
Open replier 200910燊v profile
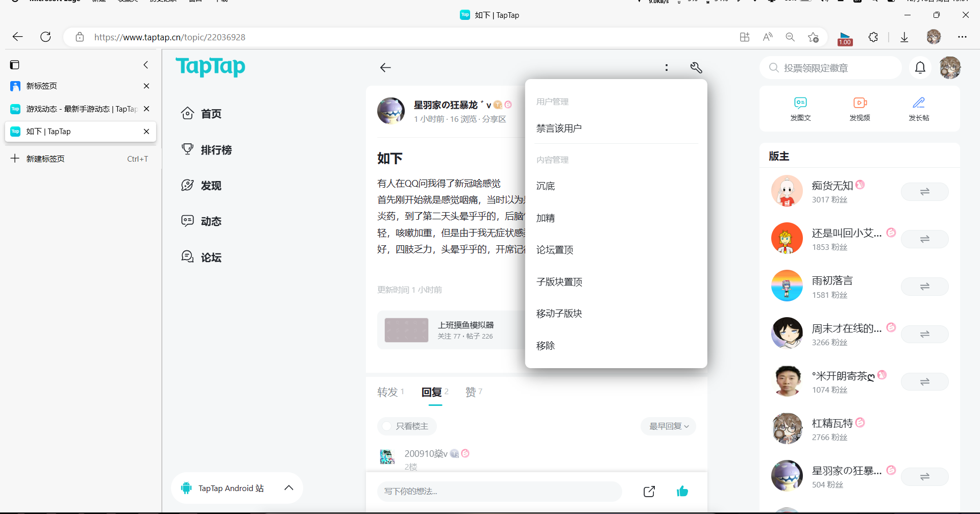tap(426, 454)
